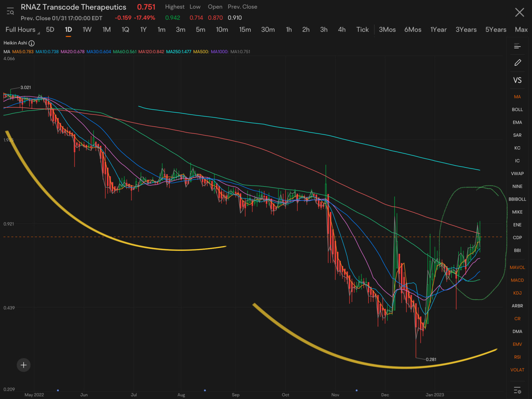
Task: Click the MA250:1.477 legend entry
Action: tap(179, 52)
